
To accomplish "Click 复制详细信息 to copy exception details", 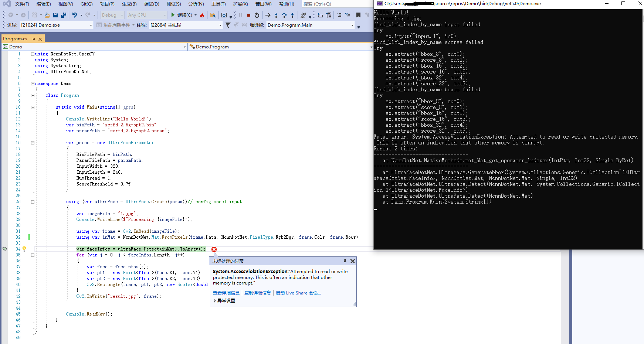I will point(258,293).
